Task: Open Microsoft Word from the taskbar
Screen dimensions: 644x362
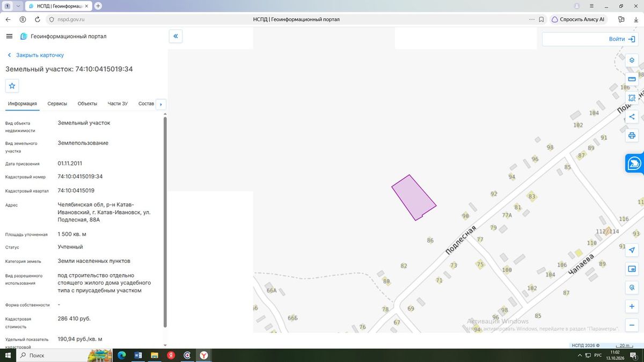Action: click(x=137, y=355)
